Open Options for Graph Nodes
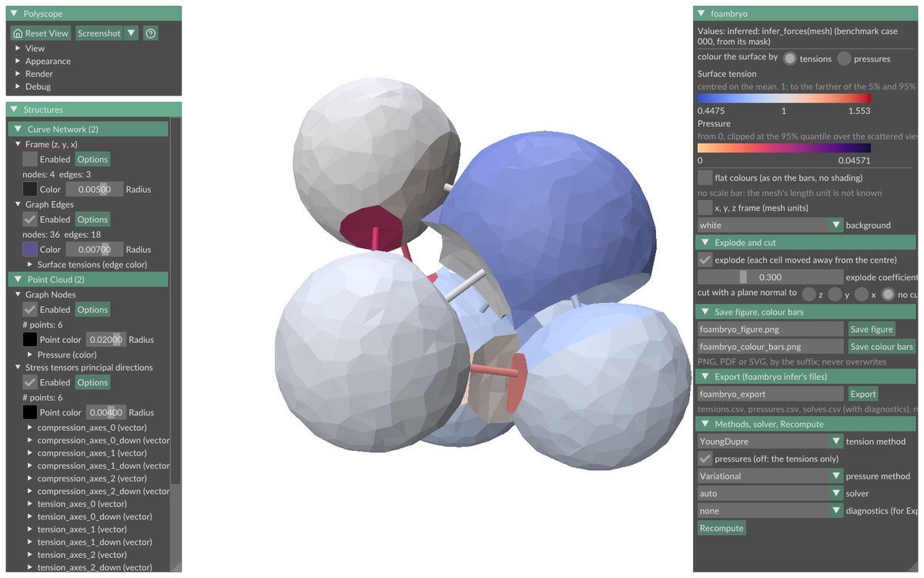Screen dimensions: 924x578 click(x=92, y=309)
